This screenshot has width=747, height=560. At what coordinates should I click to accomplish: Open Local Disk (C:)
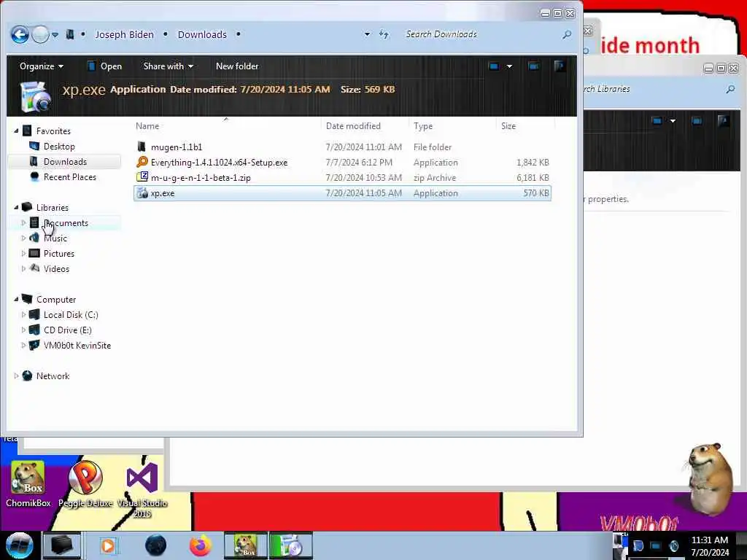coord(71,315)
